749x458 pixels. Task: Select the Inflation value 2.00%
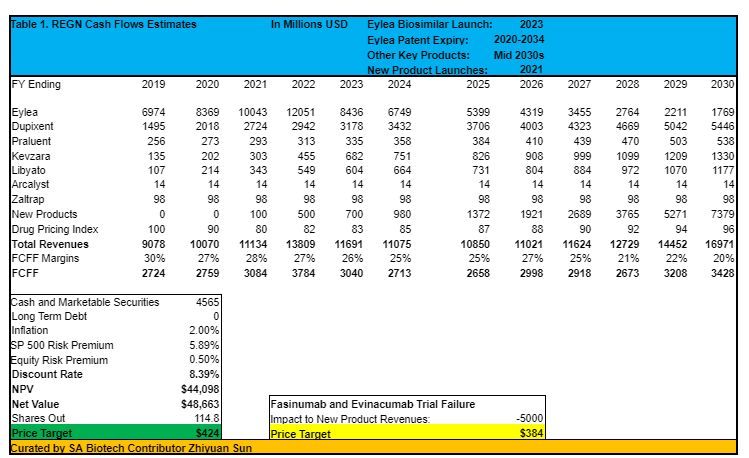click(204, 330)
